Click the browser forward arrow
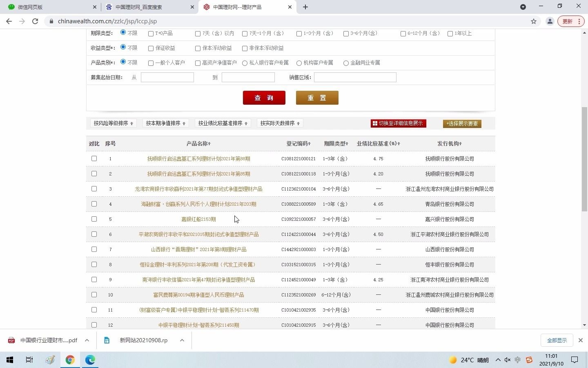Image resolution: width=588 pixels, height=368 pixels. tap(22, 21)
